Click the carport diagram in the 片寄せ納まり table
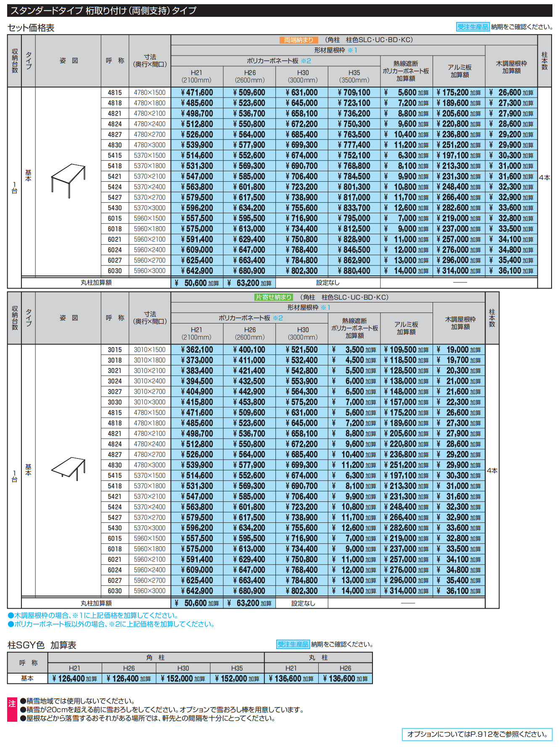Viewport: 560px width, 747px height. pos(68,468)
